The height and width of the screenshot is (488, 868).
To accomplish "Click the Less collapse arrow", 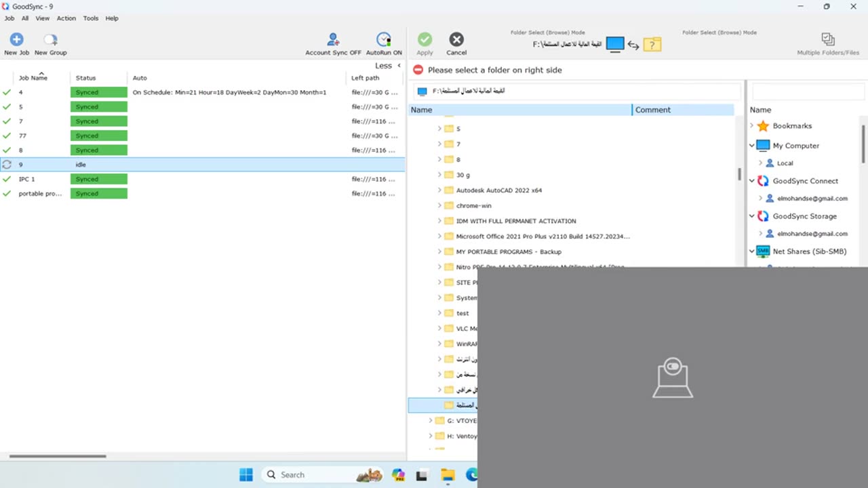I will click(399, 66).
